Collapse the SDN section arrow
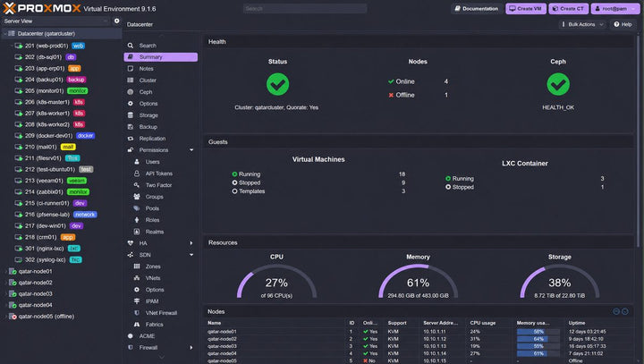Image resolution: width=644 pixels, height=364 pixels. coord(191,255)
